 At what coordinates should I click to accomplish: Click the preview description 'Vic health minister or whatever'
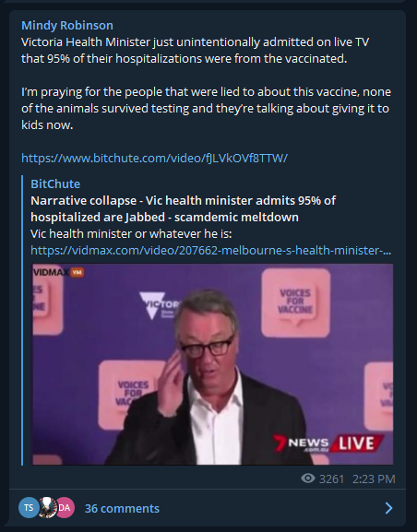[131, 234]
